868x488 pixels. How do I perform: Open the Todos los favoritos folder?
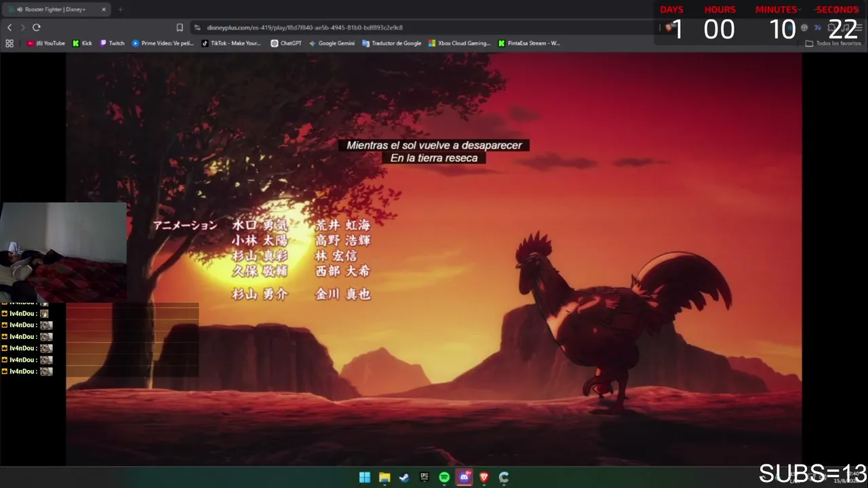[x=833, y=43]
